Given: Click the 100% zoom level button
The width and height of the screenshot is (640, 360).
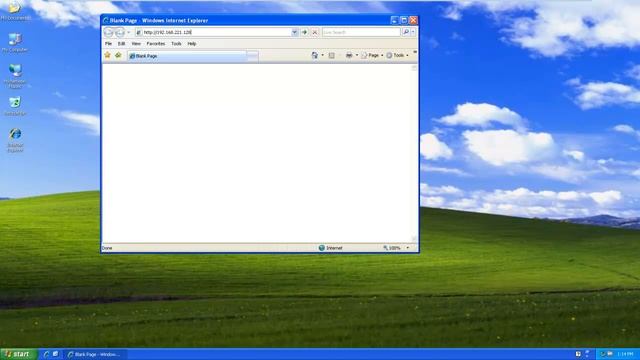Looking at the screenshot, I should click(391, 248).
